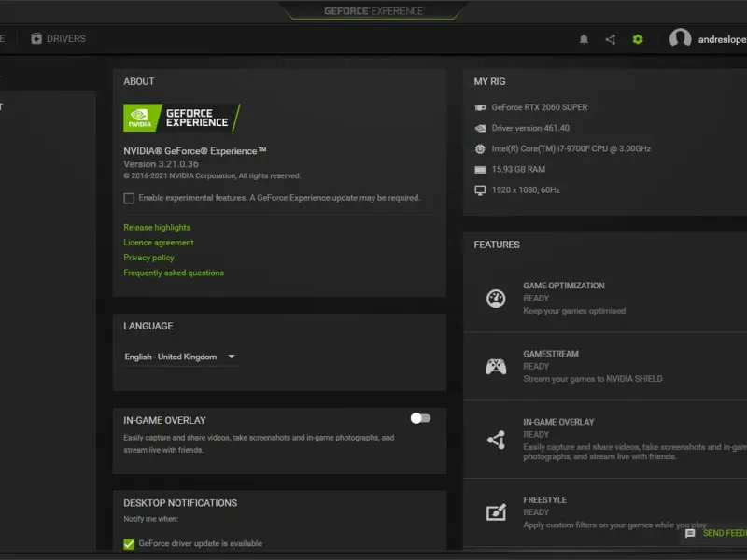Image resolution: width=747 pixels, height=560 pixels.
Task: Click the Drivers download icon
Action: [36, 38]
